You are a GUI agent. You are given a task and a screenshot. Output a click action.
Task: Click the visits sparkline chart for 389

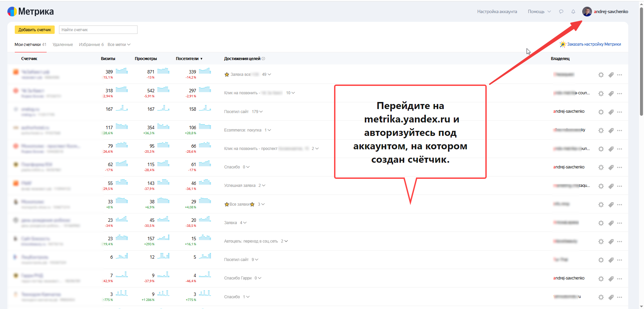click(122, 71)
